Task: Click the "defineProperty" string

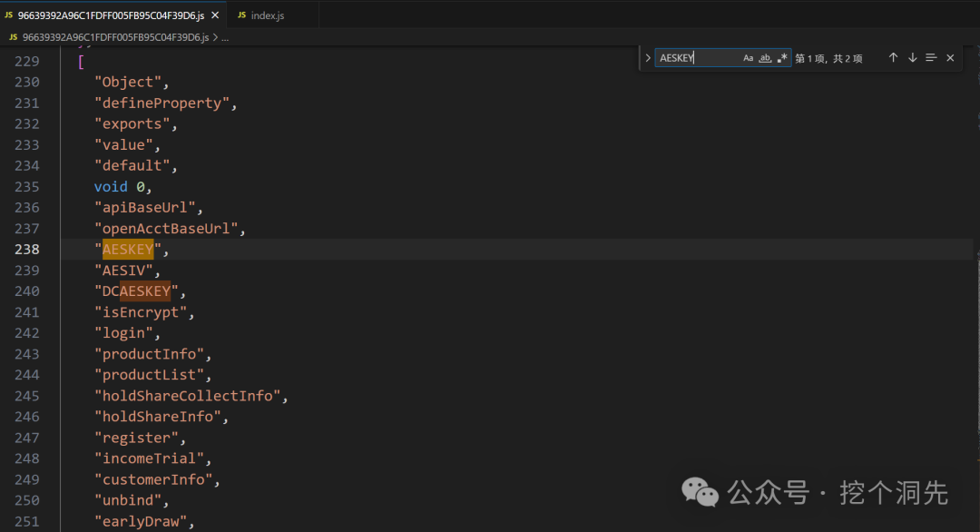Action: click(x=162, y=103)
